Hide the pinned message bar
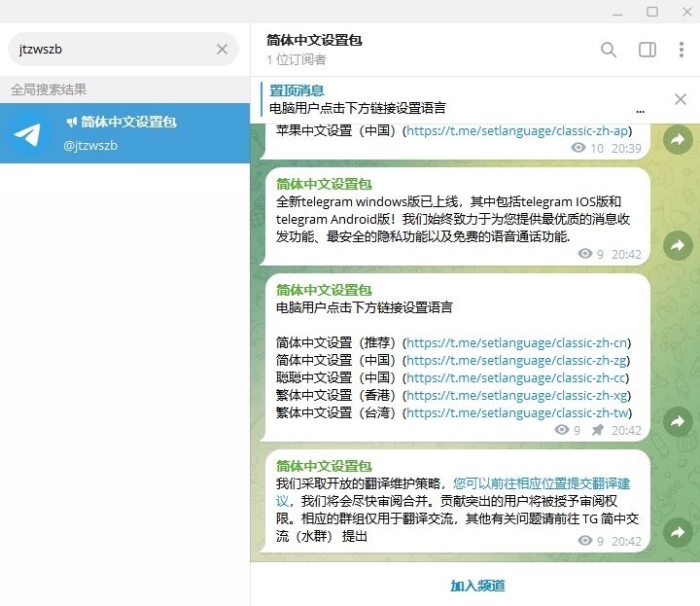 pos(681,99)
